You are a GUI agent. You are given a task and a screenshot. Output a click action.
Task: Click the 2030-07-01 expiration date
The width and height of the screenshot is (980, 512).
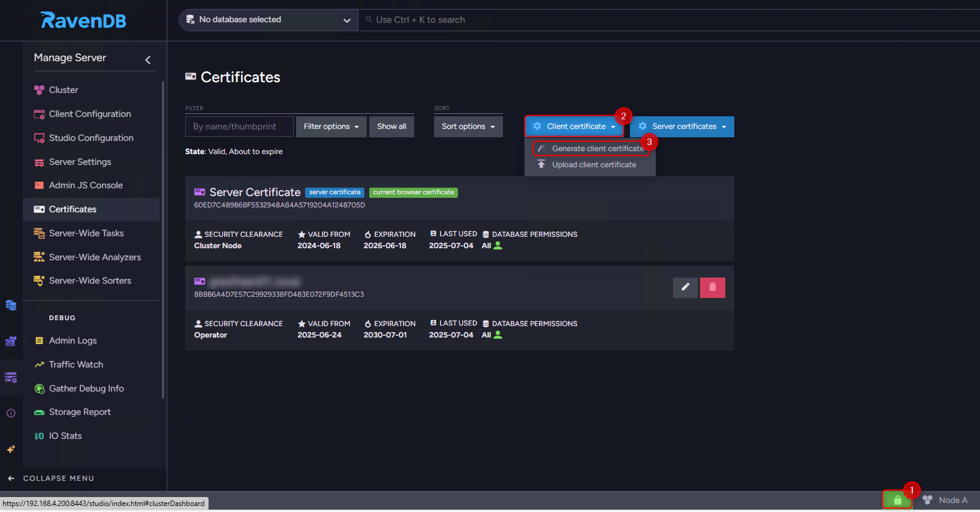pyautogui.click(x=385, y=335)
